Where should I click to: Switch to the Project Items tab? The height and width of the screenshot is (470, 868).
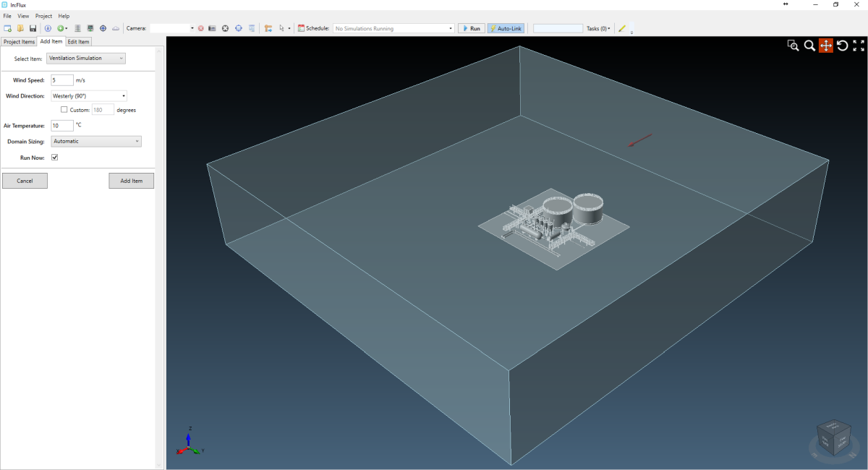pos(19,42)
